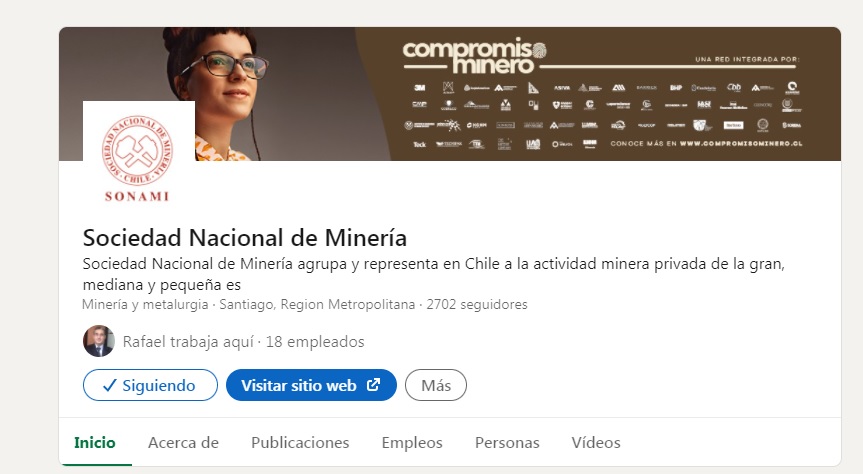Click the compromiso minero banner logo
Screen dimensions: 863x474
pos(474,57)
